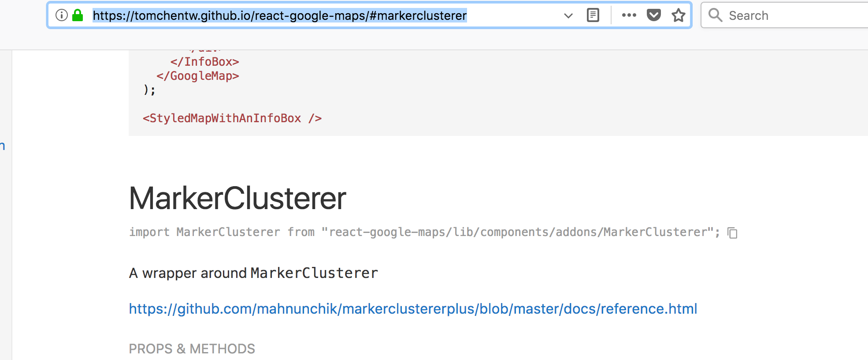Screen dimensions: 868x360
Task: Save this page to Pocket
Action: click(x=654, y=15)
